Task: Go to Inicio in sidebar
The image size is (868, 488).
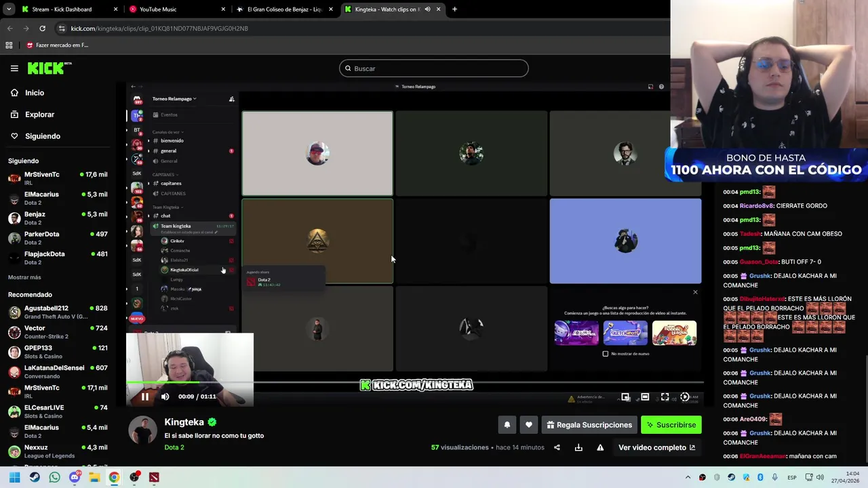Action: (x=28, y=93)
